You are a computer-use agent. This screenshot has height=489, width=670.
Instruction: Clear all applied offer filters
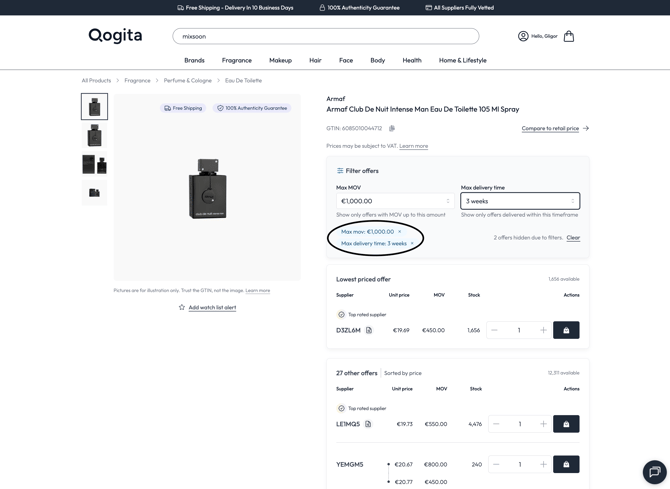[x=573, y=238]
